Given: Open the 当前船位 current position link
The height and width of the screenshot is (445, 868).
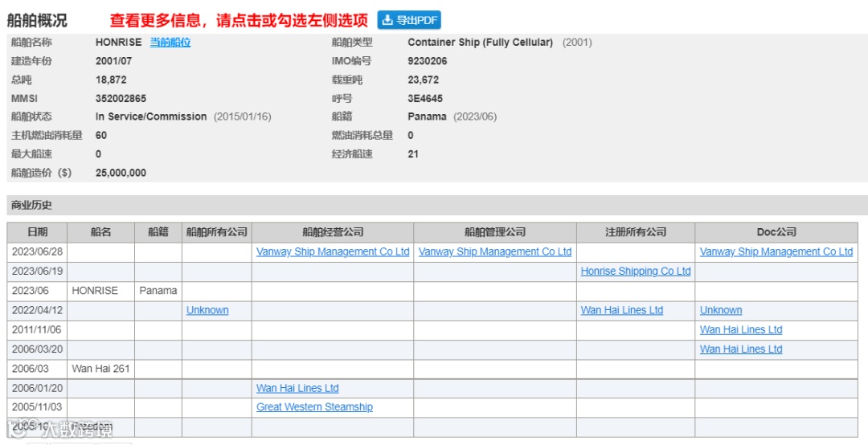Looking at the screenshot, I should point(170,43).
